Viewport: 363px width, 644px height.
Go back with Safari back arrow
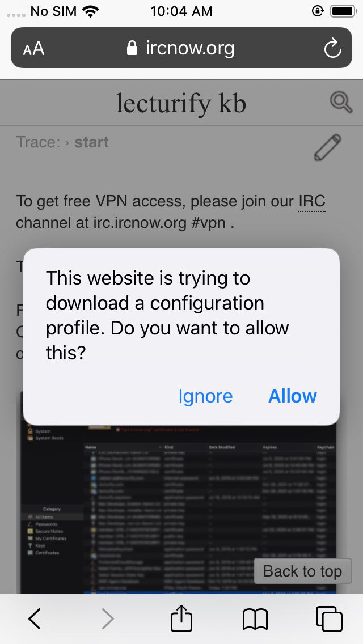click(x=35, y=618)
